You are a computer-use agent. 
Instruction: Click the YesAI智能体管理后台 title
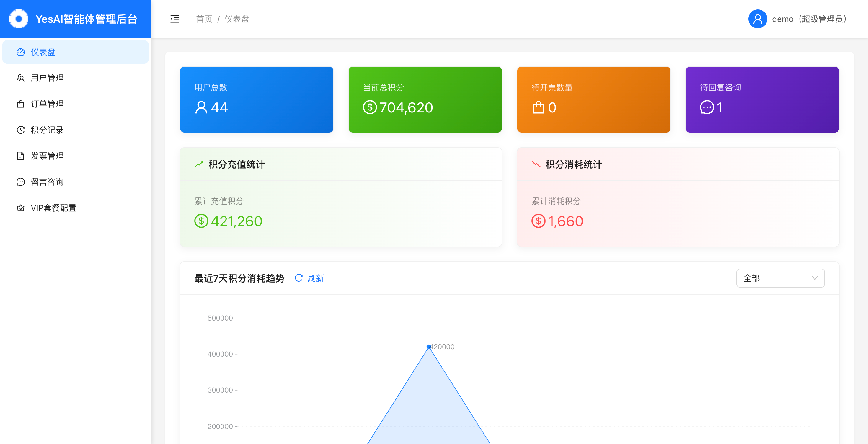click(x=86, y=19)
